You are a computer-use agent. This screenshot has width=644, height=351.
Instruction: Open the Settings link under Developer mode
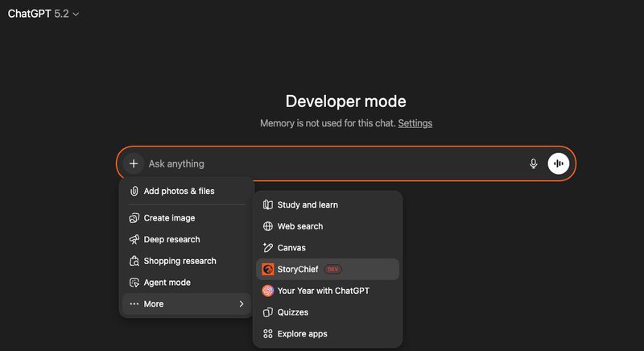pos(415,123)
